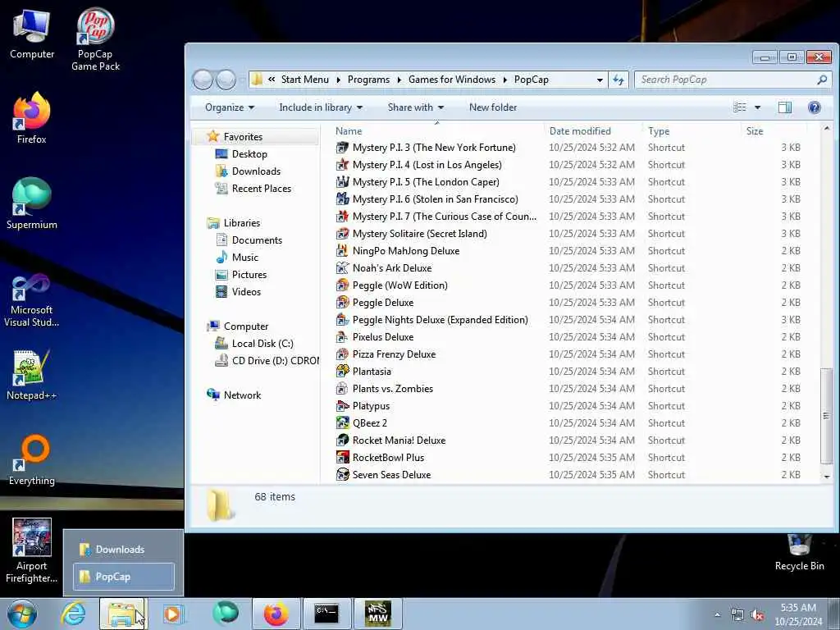Image resolution: width=840 pixels, height=630 pixels.
Task: Switch to NFS MW taskbar item
Action: [378, 614]
